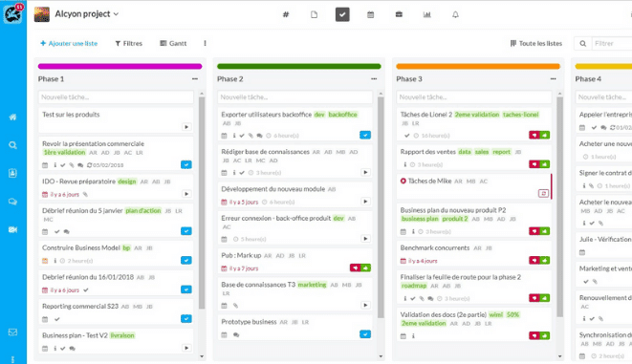Click repeat icon on Tâches de Mike card
Image resolution: width=632 pixels, height=364 pixels.
pos(543,194)
